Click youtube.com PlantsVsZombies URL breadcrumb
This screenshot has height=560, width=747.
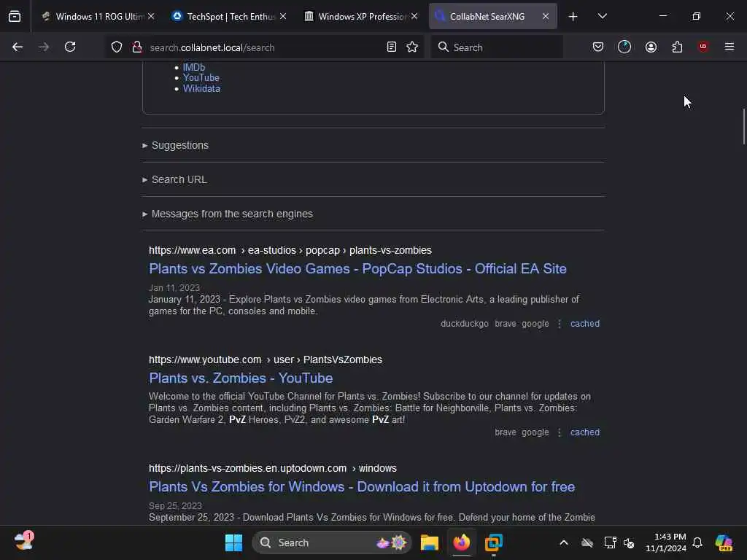point(266,359)
